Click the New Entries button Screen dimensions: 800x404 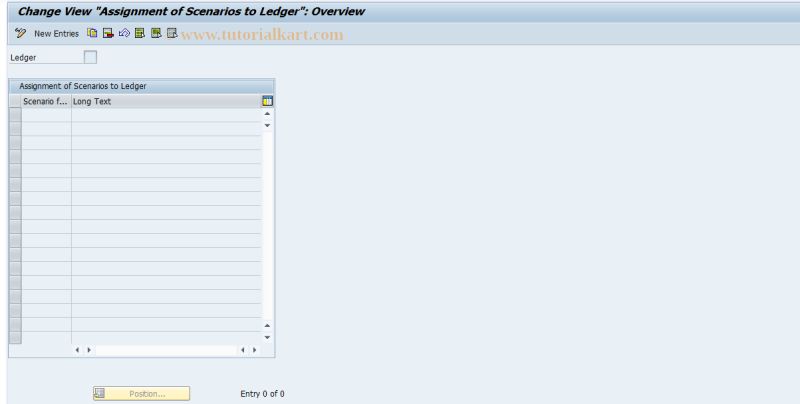pyautogui.click(x=56, y=34)
